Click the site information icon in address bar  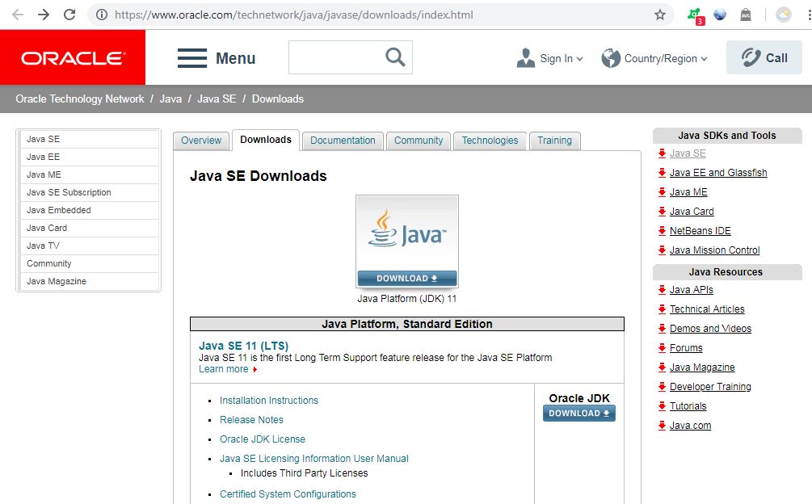102,15
